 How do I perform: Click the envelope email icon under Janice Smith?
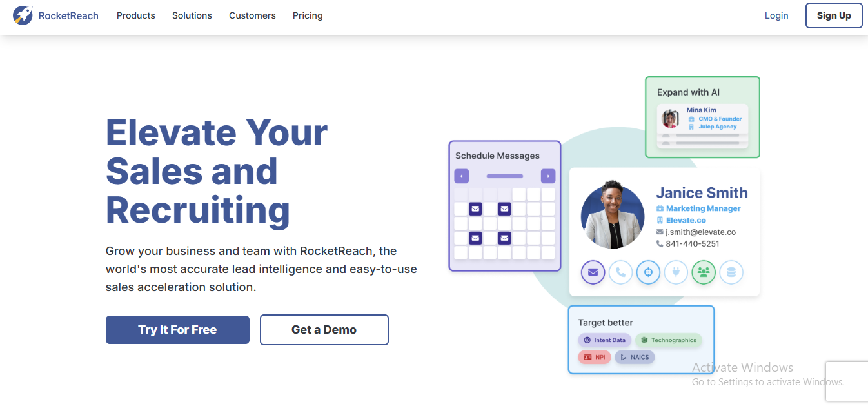point(593,272)
